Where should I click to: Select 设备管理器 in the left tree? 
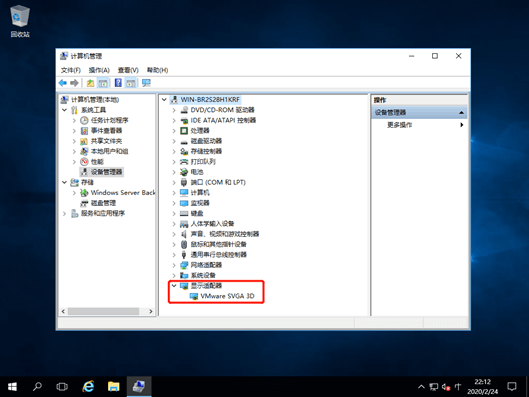(x=106, y=172)
